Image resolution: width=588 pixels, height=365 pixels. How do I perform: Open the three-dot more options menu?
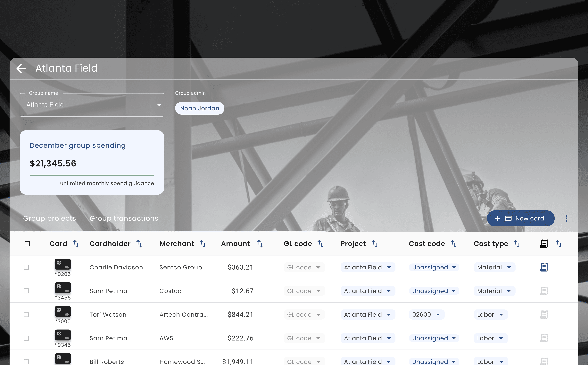pyautogui.click(x=566, y=218)
